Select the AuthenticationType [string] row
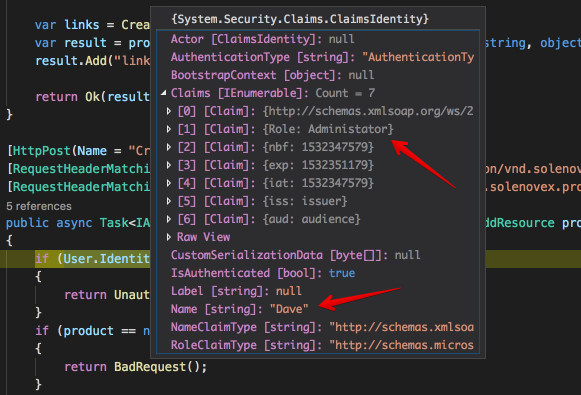 [x=318, y=57]
